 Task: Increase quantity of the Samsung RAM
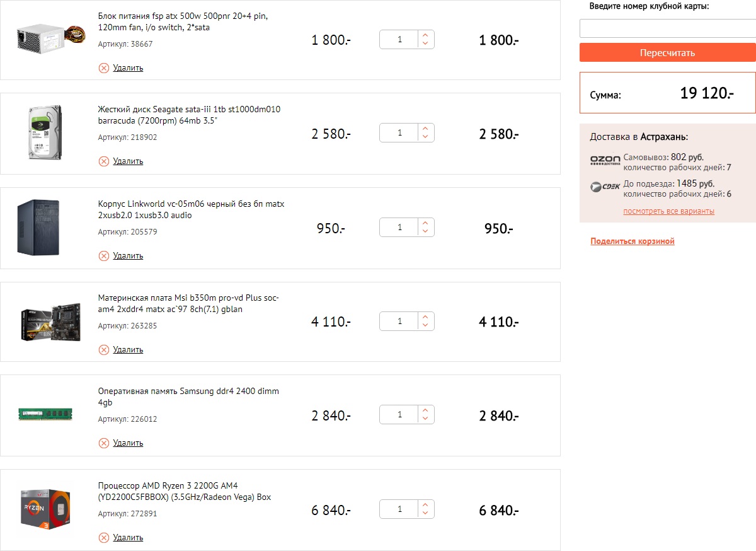click(x=426, y=411)
